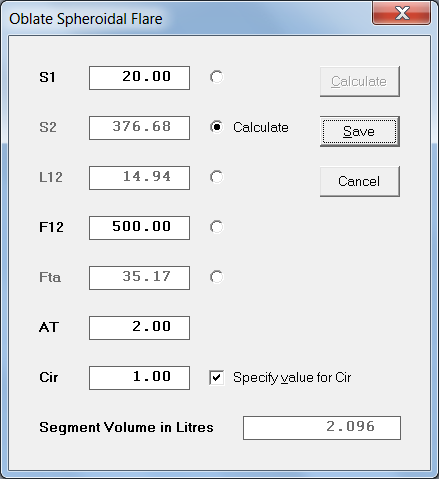Click the Segment Volume in Litres label
This screenshot has width=439, height=479.
(126, 427)
